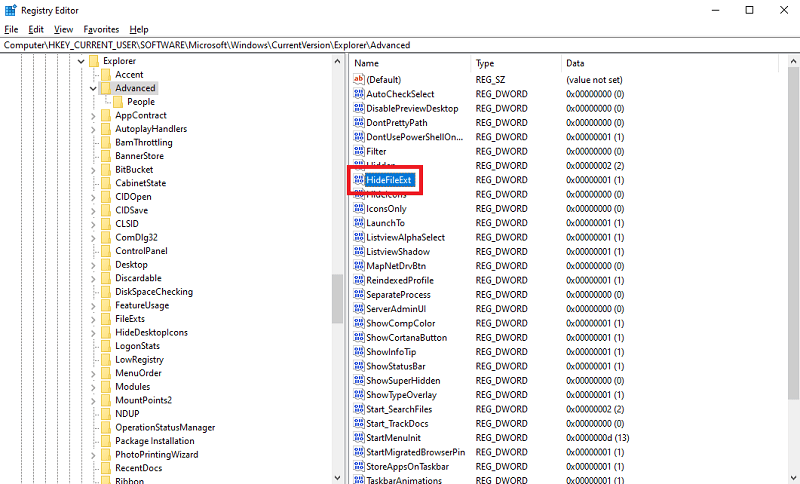Screen dimensions: 800x484
Task: Click the (Default) string value icon
Action: [x=358, y=80]
